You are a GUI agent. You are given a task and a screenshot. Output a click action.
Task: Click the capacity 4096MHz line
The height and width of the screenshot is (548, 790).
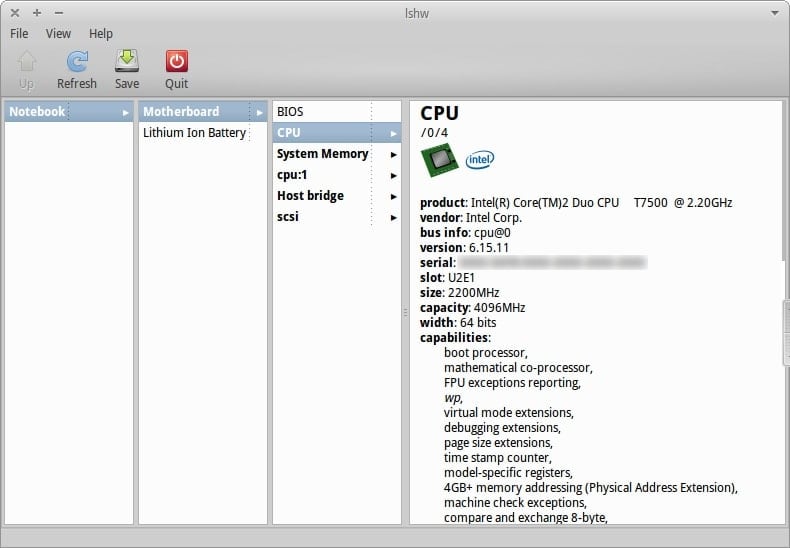point(473,308)
